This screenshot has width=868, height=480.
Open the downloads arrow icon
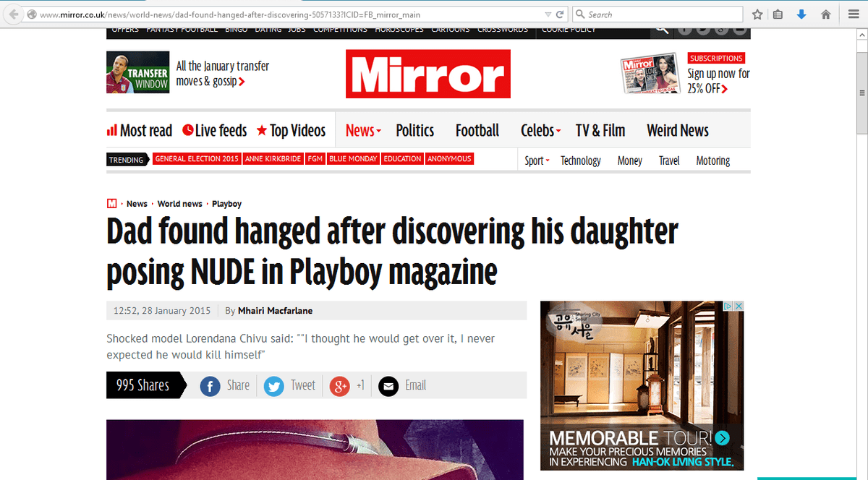pos(801,14)
